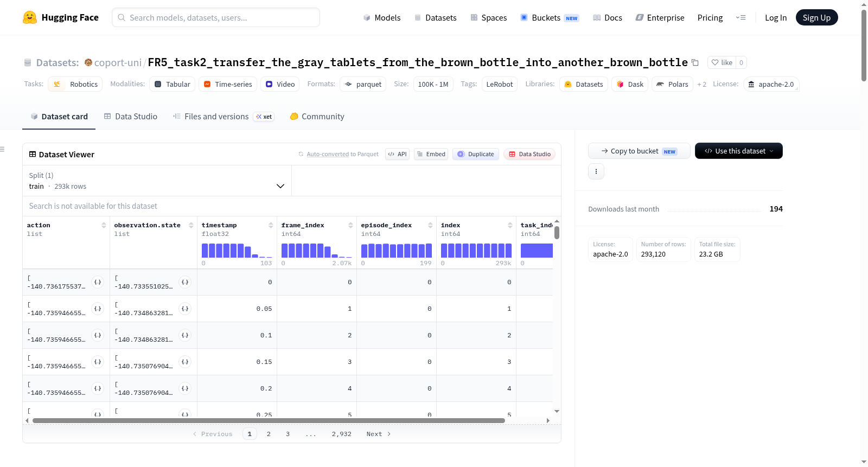Jump to last page 2,932
The width and height of the screenshot is (868, 467).
(342, 434)
